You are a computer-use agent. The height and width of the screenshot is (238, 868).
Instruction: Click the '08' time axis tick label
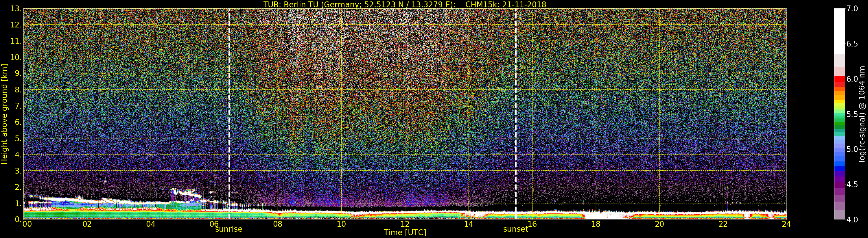(278, 224)
